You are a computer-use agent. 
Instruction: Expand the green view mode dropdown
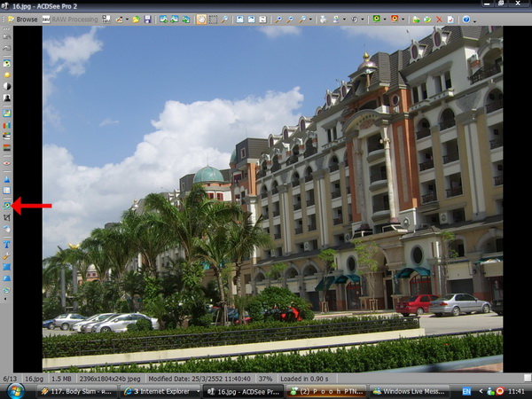[x=384, y=19]
